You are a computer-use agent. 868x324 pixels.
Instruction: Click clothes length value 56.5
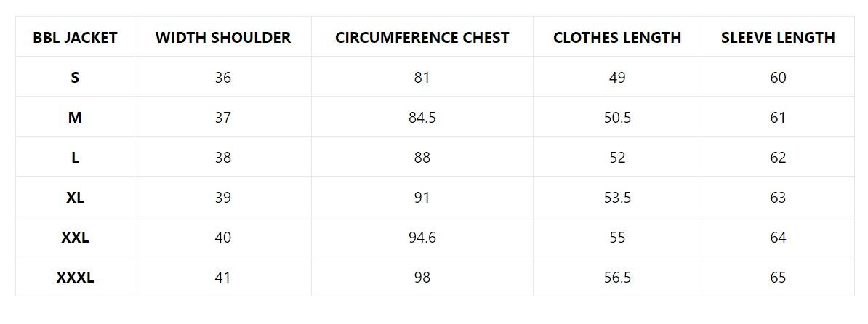coord(617,278)
